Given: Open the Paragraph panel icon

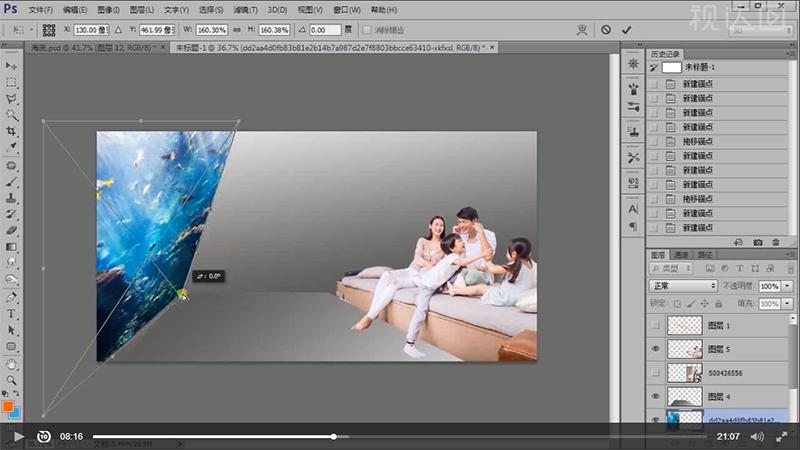Looking at the screenshot, I should point(633,226).
